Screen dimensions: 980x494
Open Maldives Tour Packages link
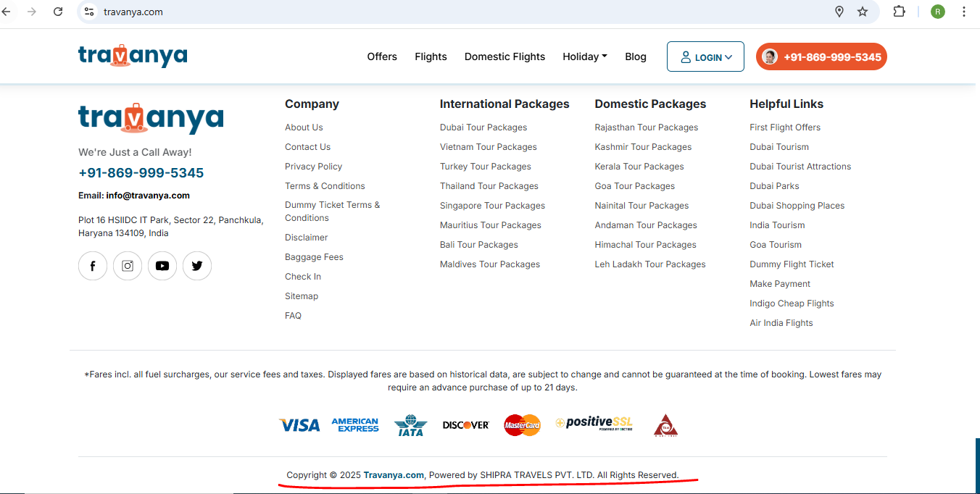(x=490, y=264)
